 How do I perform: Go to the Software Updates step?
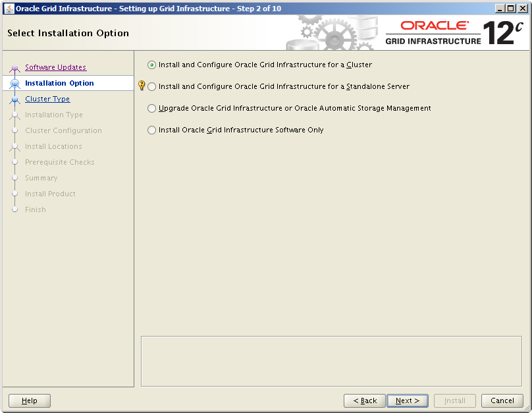[x=55, y=67]
